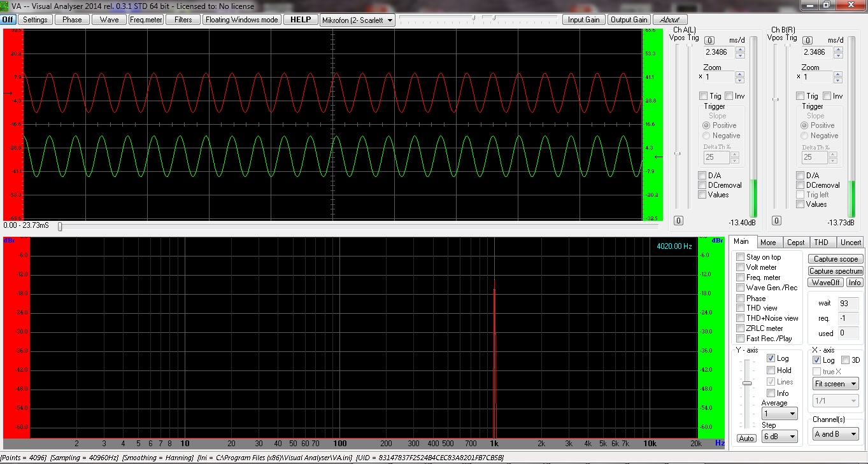Switch to the More tab
868x464 pixels.
tap(768, 243)
